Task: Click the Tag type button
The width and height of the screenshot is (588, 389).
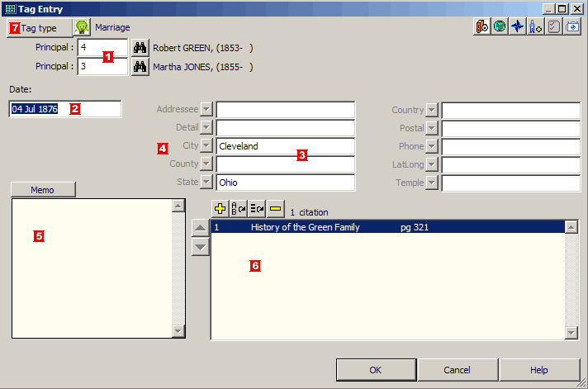Action: [40, 28]
